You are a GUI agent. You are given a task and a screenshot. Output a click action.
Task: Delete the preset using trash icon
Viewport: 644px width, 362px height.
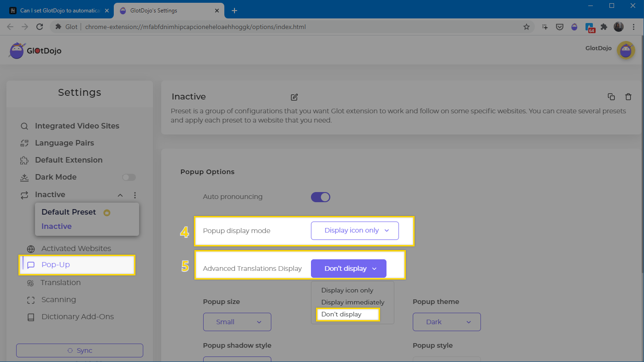(x=628, y=97)
